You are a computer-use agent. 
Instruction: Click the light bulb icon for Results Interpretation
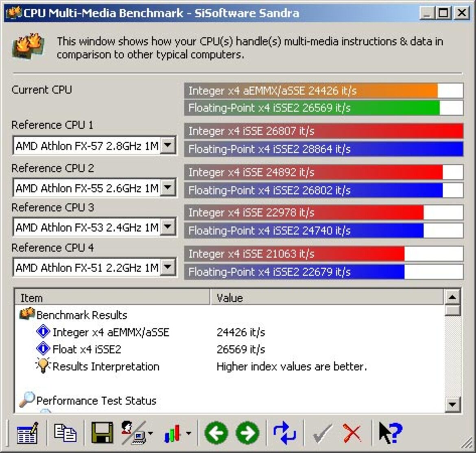[x=43, y=365]
